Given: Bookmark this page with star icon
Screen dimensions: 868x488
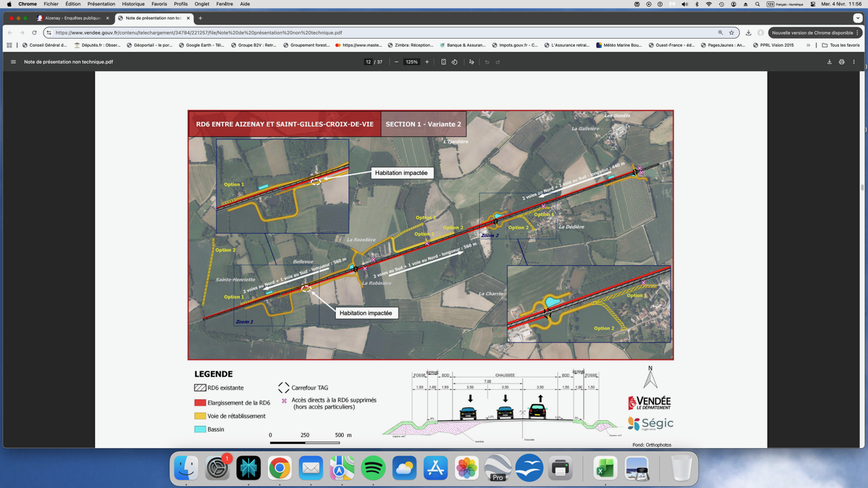Looking at the screenshot, I should tap(732, 33).
